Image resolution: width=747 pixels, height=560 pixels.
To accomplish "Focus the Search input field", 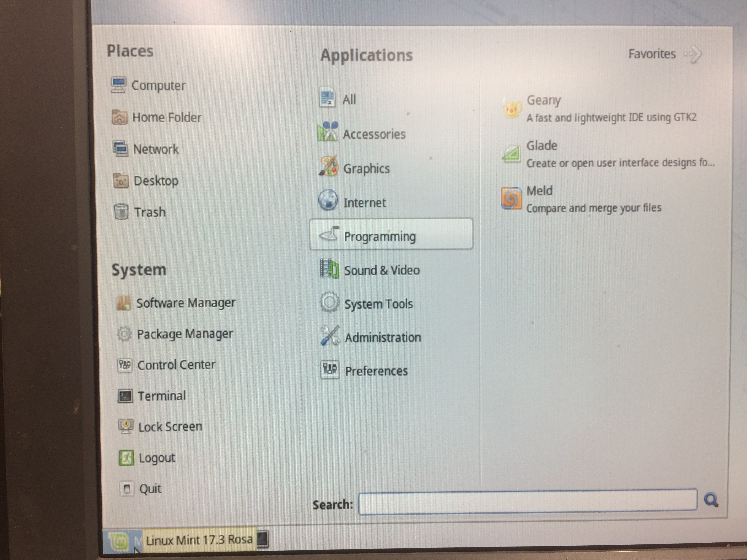I will (528, 502).
